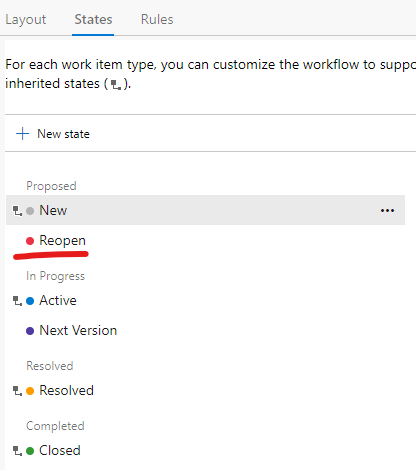The height and width of the screenshot is (470, 416).
Task: Open the Rules tab
Action: point(157,19)
